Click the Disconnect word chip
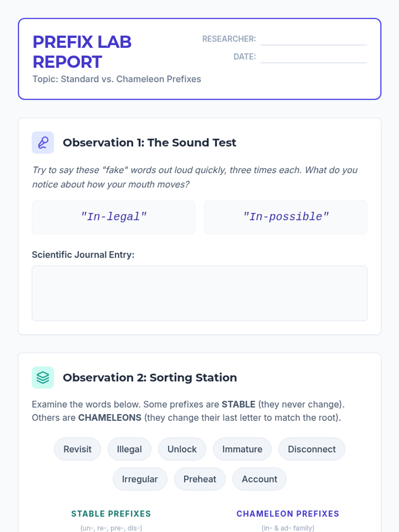The image size is (399, 532). pos(312,449)
